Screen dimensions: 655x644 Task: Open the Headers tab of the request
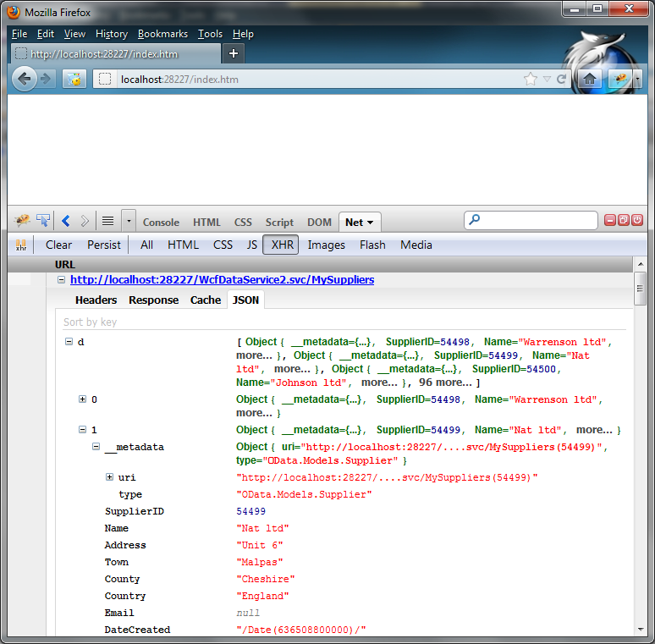coord(96,300)
